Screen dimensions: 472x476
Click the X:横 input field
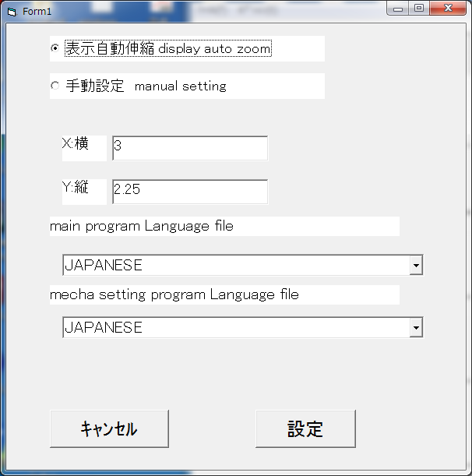tap(190, 148)
